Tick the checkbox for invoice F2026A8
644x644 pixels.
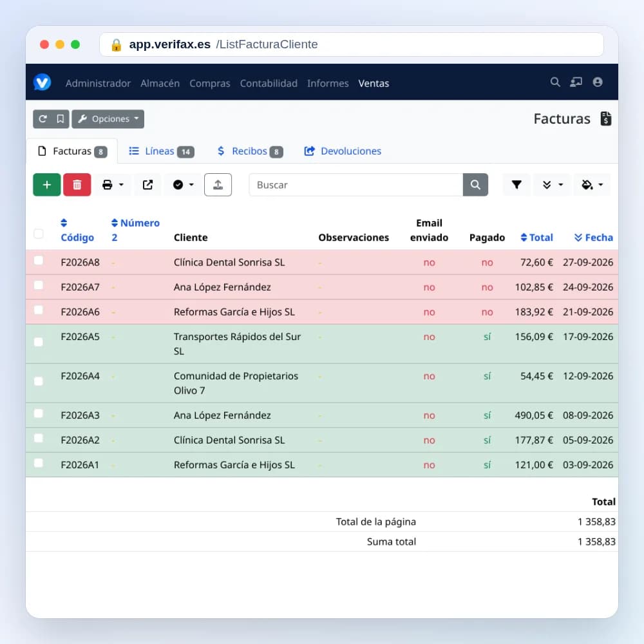(x=39, y=260)
